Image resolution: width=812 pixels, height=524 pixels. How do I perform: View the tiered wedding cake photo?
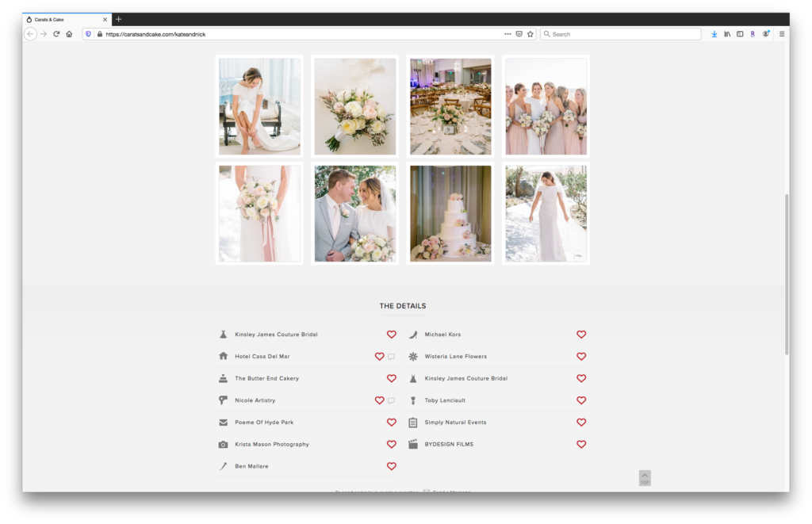point(450,213)
